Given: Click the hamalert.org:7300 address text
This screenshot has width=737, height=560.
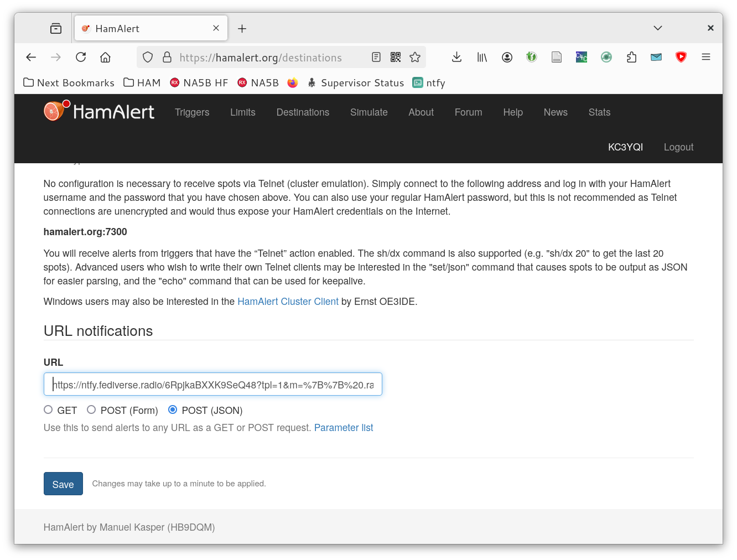Looking at the screenshot, I should pyautogui.click(x=85, y=232).
